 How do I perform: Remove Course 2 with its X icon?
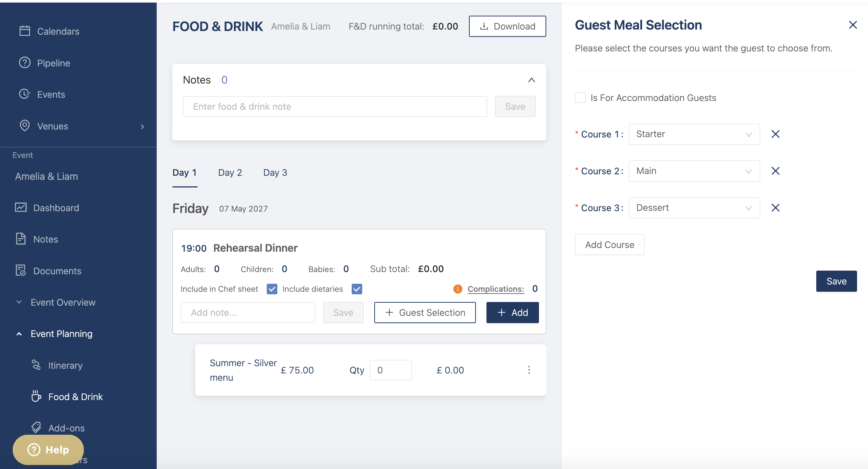point(775,171)
